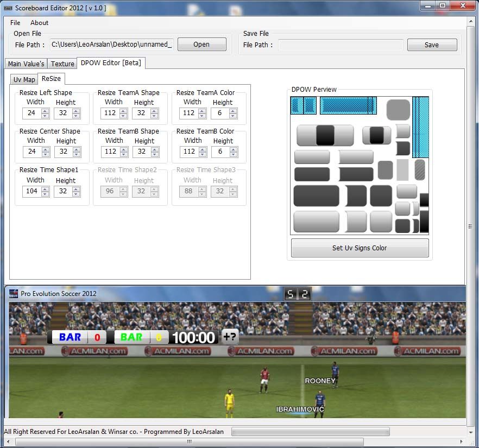Viewport: 479px width, 448px height.
Task: Click the +? box on scoreboard
Action: (x=230, y=337)
